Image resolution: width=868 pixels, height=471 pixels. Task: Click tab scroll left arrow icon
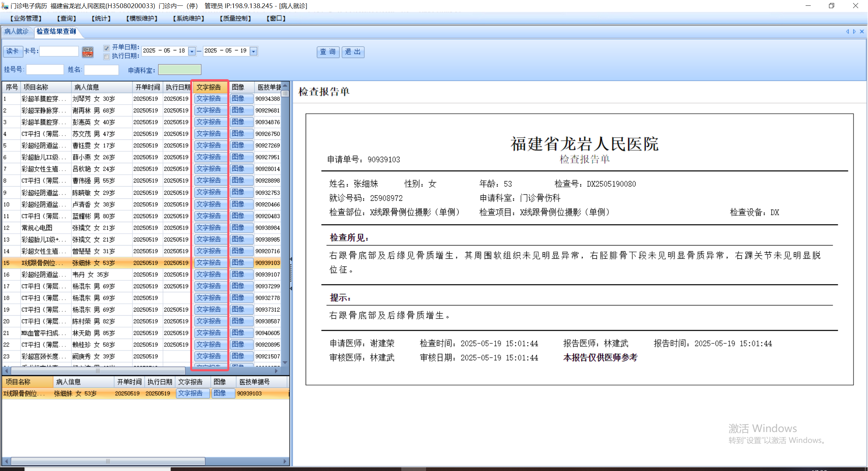pyautogui.click(x=847, y=31)
